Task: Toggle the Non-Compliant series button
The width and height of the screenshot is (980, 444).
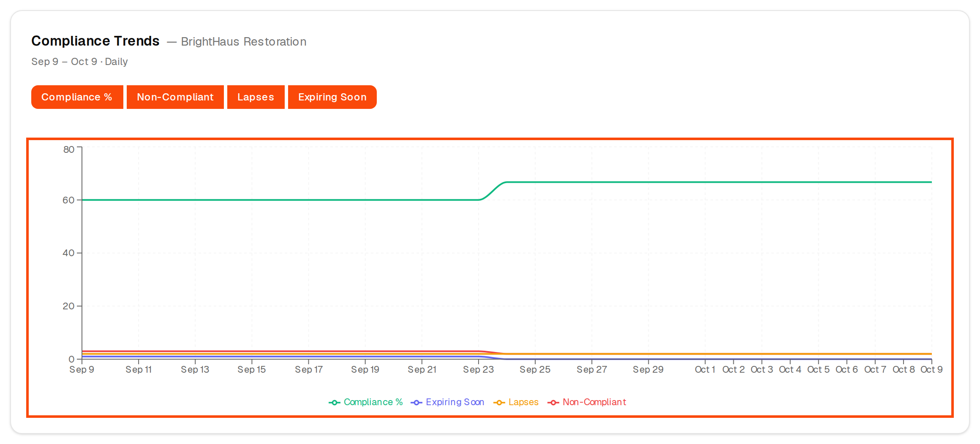Action: click(175, 97)
